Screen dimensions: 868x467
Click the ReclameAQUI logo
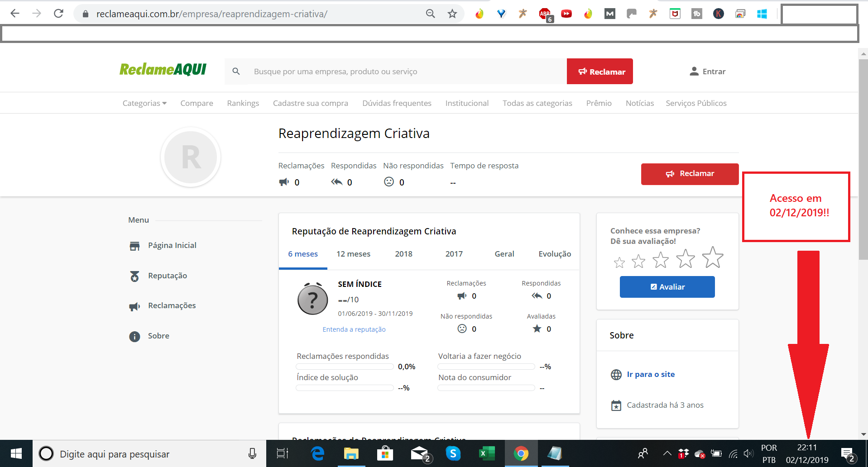click(163, 69)
